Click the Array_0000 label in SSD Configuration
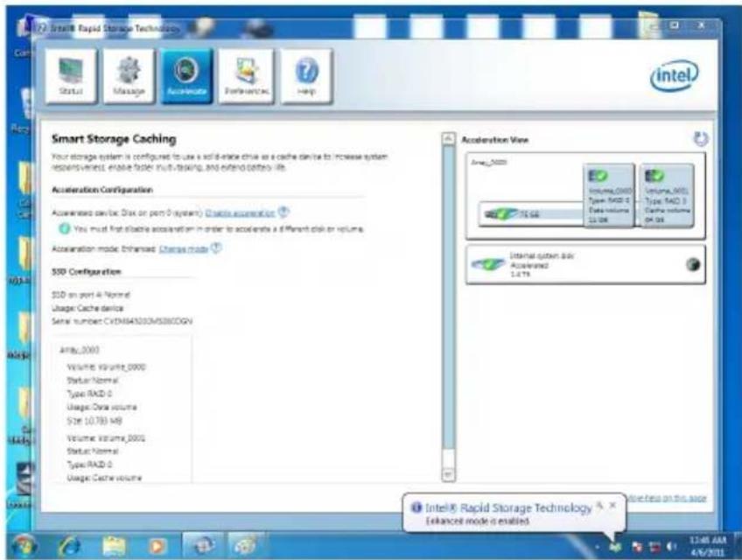Image resolution: width=742 pixels, height=560 pixels. (79, 350)
